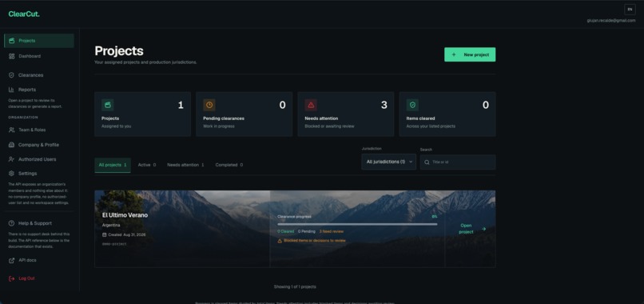
Task: Open Team & Roles section
Action: [39, 130]
